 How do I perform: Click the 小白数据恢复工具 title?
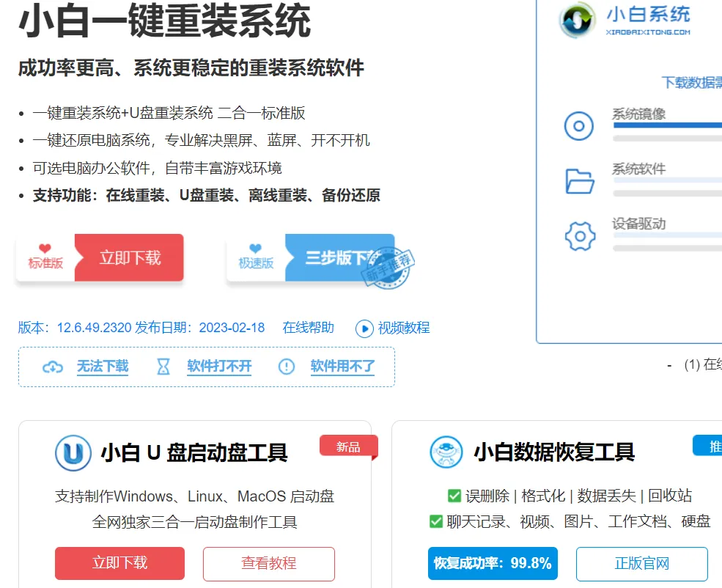coord(554,452)
